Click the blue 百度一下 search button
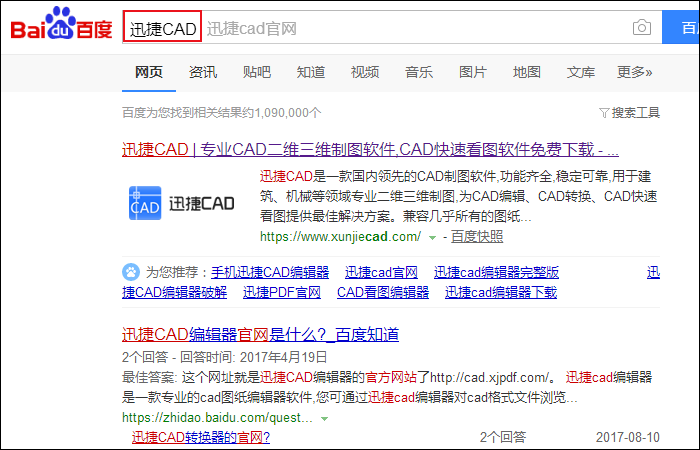 coord(681,28)
